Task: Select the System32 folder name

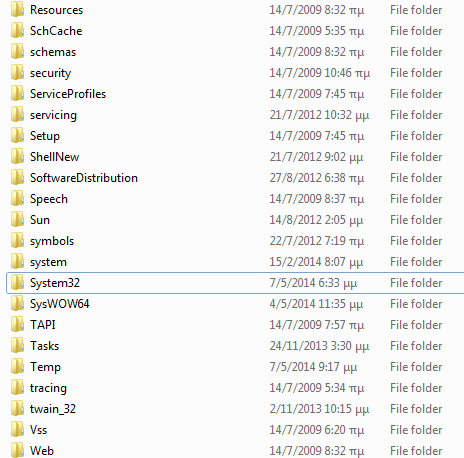Action: [x=55, y=283]
